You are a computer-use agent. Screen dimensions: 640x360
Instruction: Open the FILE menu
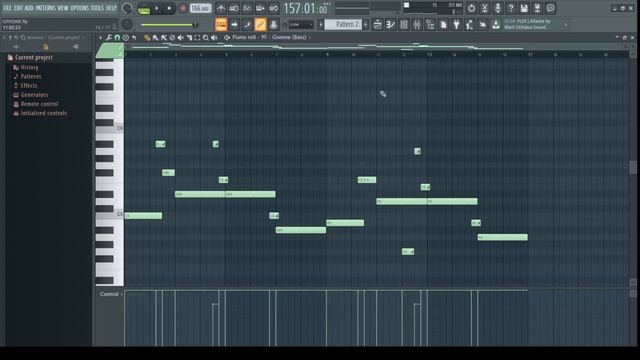(x=7, y=8)
